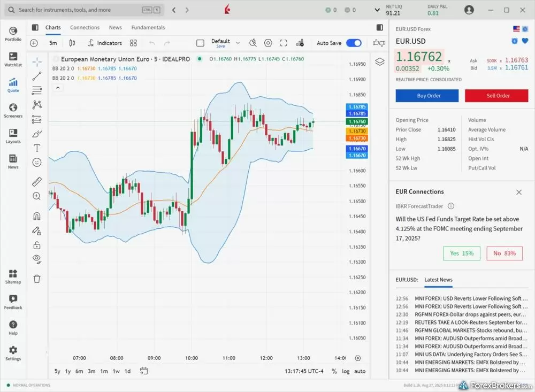Click the search instruments input field
This screenshot has width=535, height=392.
tap(84, 10)
